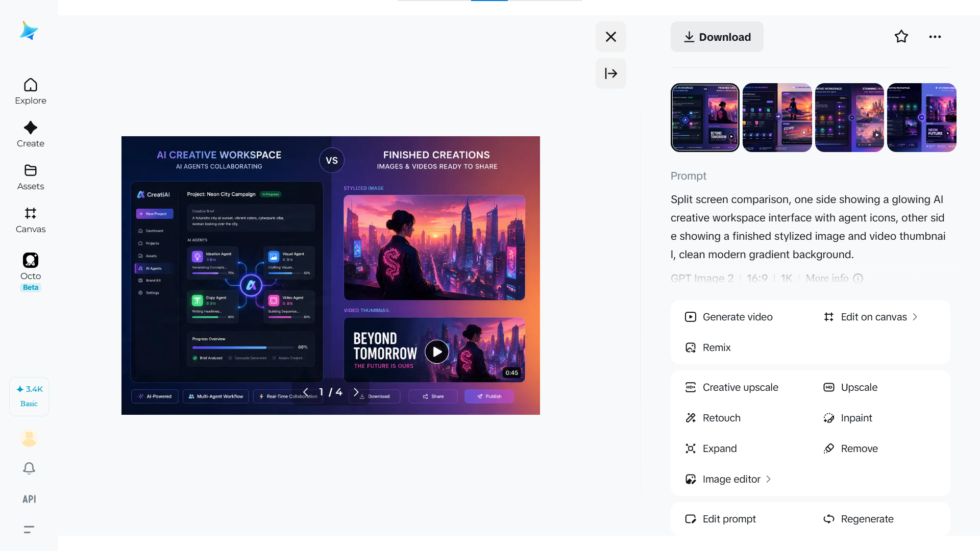Collapse the sidebar menu icon

point(29,530)
